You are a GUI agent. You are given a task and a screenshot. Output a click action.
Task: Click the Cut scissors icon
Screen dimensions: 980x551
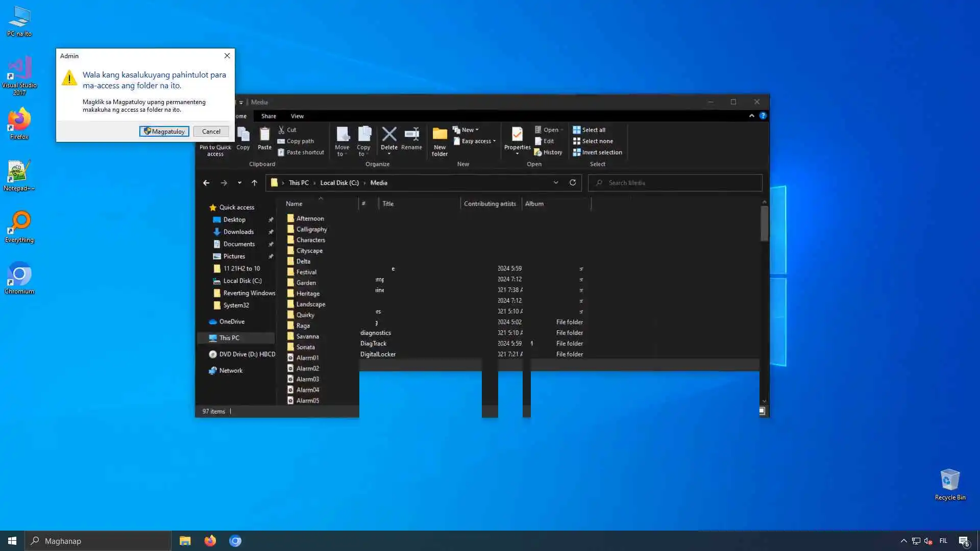282,130
